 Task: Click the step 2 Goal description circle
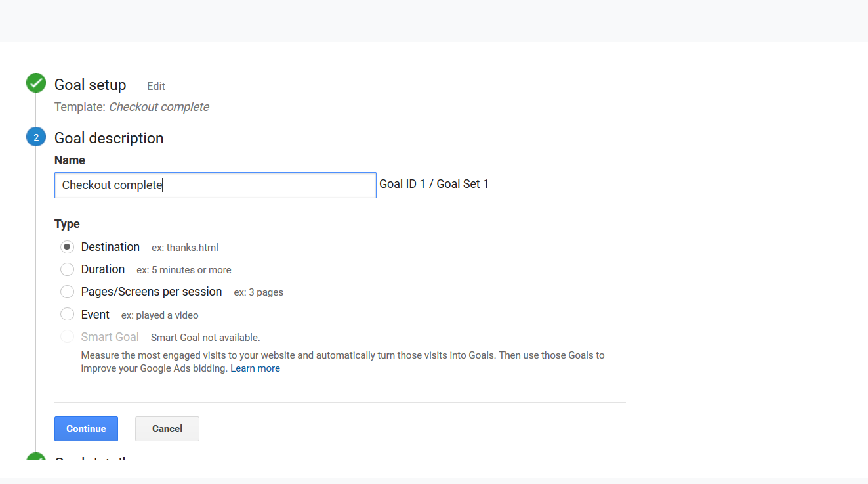(x=36, y=137)
